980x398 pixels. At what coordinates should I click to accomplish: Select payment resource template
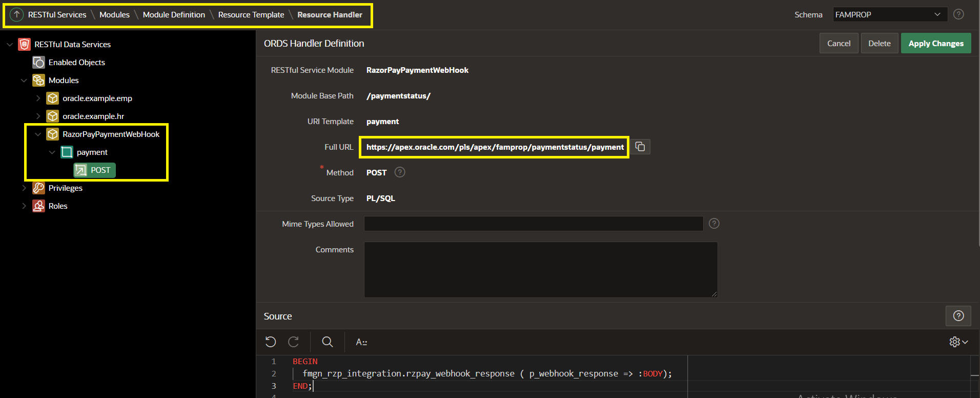(x=92, y=152)
